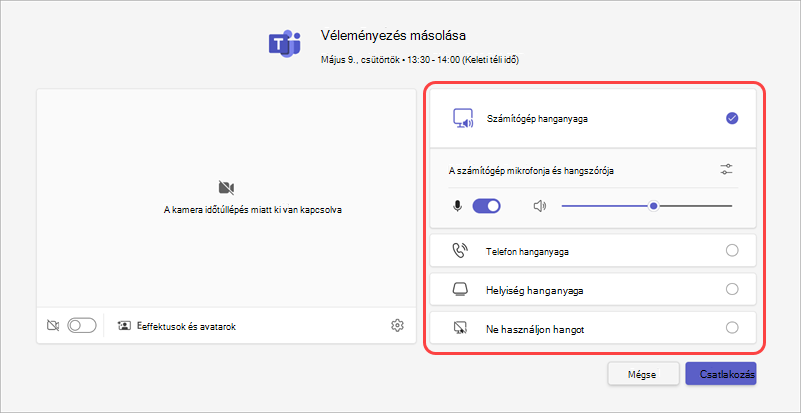
Task: Select the Telefon hanganyaga radio button
Action: click(x=732, y=250)
